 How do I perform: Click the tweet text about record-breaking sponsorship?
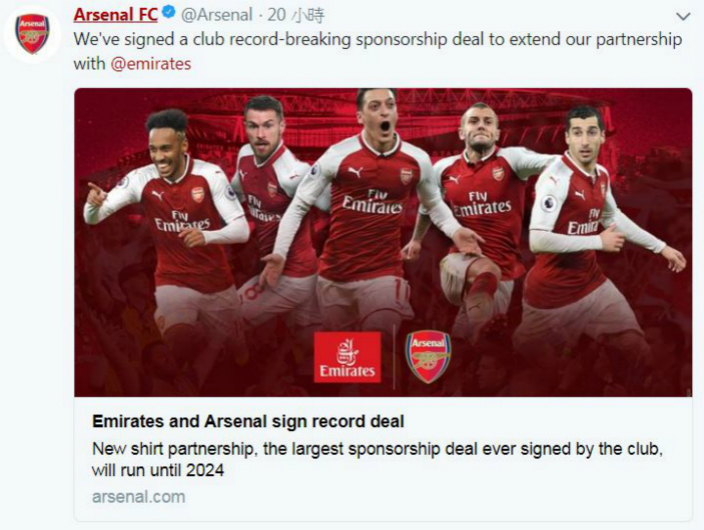pos(378,51)
